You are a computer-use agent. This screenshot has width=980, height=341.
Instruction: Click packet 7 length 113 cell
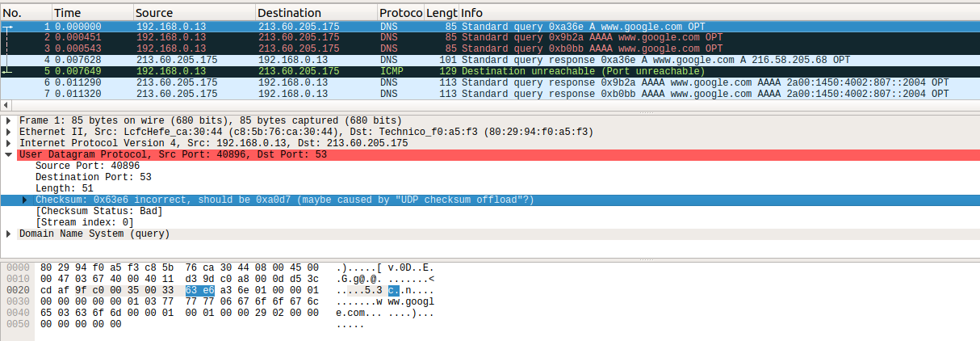click(448, 94)
